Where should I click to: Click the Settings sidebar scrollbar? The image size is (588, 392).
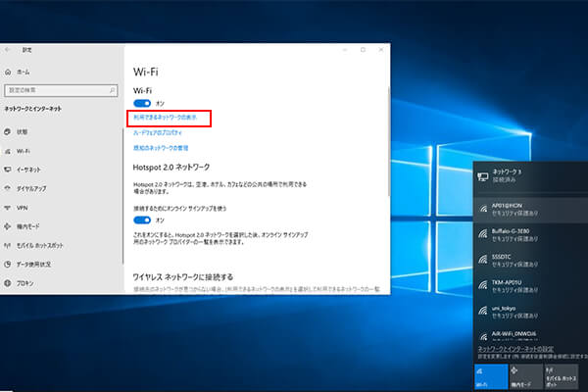[x=123, y=195]
